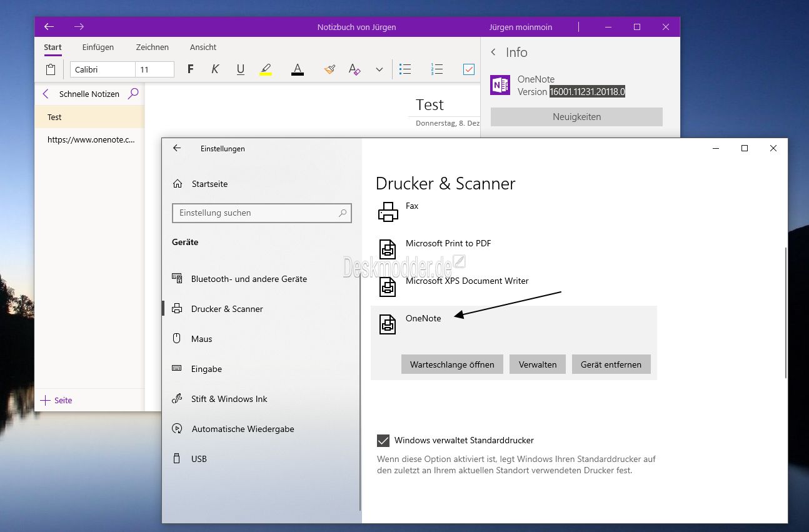This screenshot has width=809, height=532.
Task: Click the Einstellung suchen search field
Action: [261, 213]
